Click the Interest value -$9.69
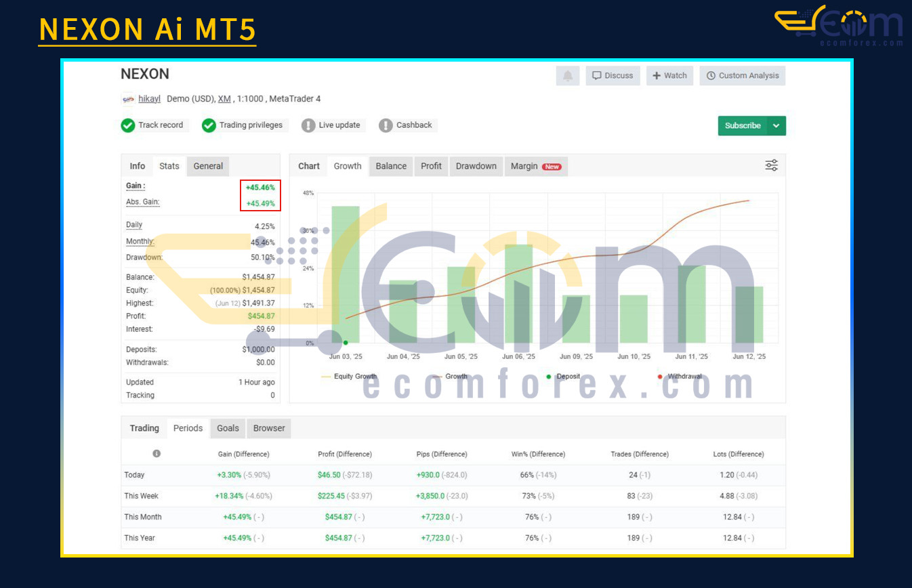This screenshot has width=912, height=588. (x=264, y=329)
